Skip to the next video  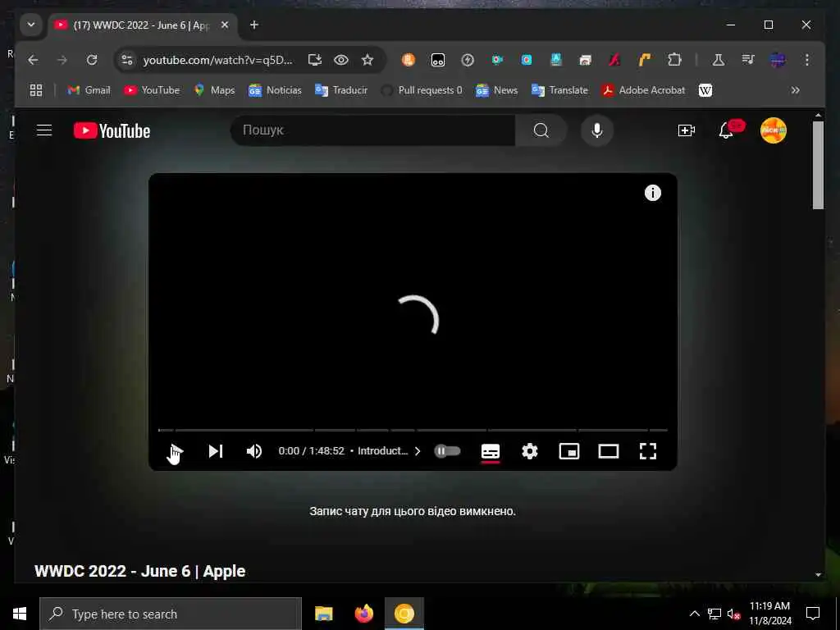(216, 452)
